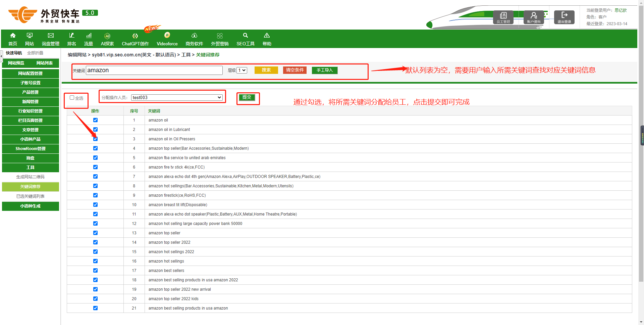The width and height of the screenshot is (644, 325).
Task: Click the 清空条件 clear button
Action: click(x=295, y=70)
